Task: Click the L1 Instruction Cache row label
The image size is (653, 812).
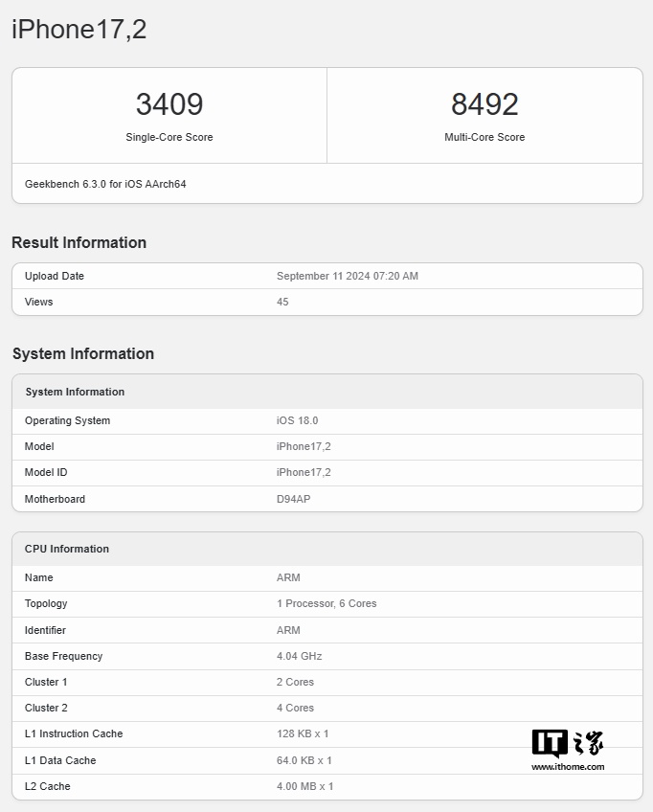Action: (x=74, y=733)
